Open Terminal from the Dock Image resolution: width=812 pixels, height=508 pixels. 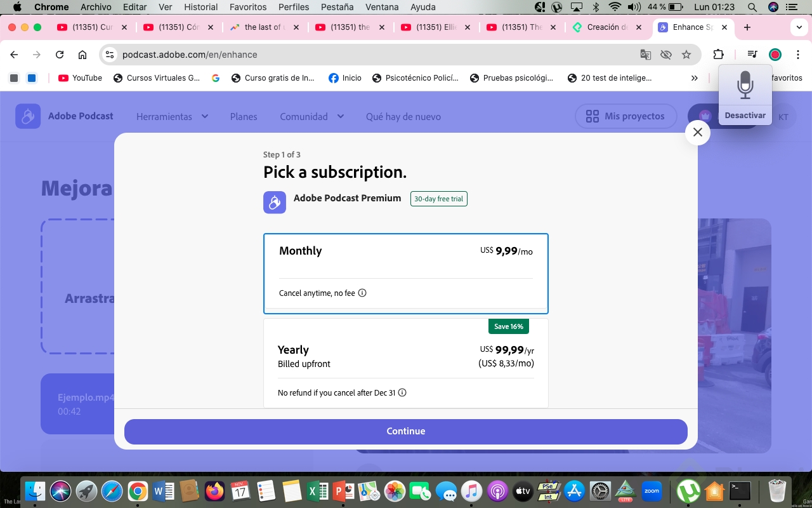[740, 491]
